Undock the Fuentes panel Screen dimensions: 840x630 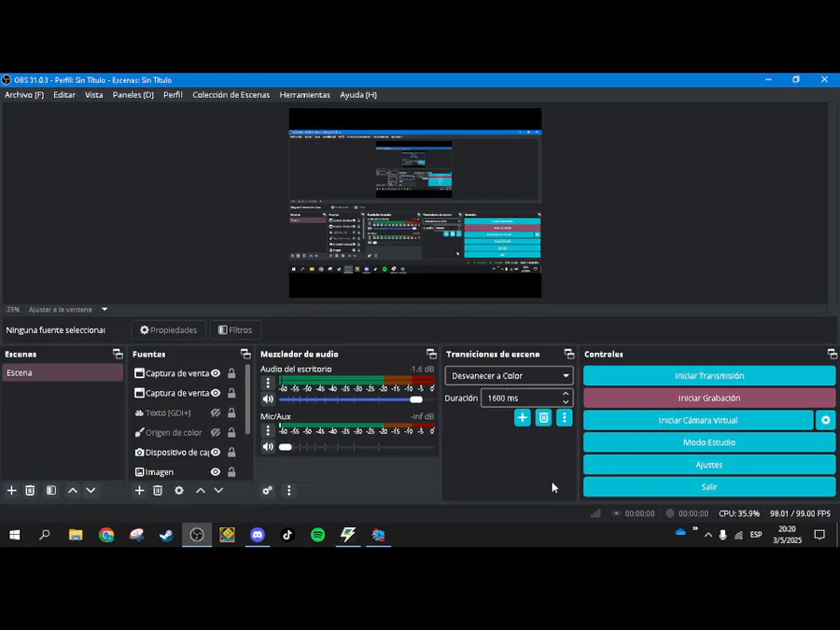pos(245,354)
